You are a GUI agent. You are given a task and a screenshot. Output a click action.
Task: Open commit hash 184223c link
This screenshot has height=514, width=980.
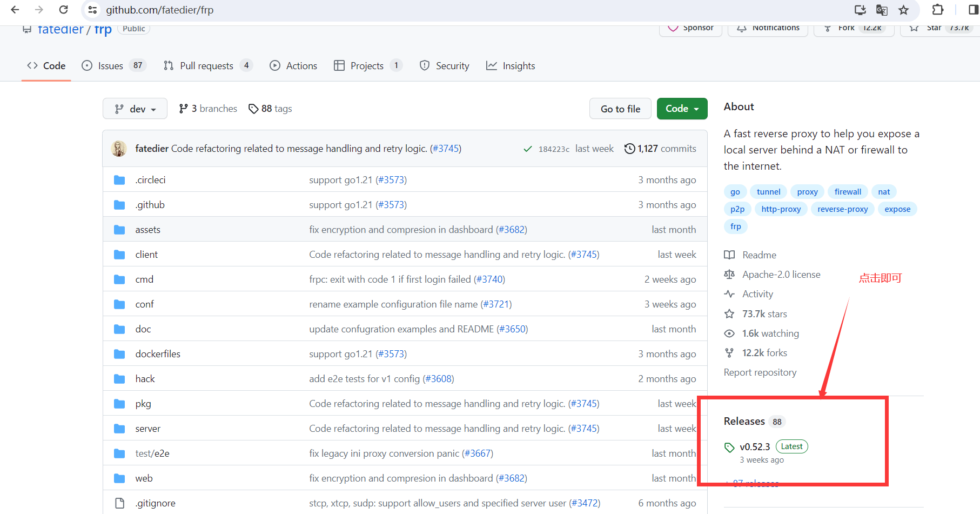[554, 149]
